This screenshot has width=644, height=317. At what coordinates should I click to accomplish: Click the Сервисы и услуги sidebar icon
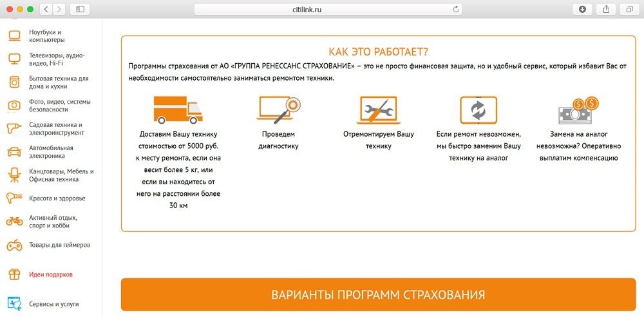coord(14,304)
